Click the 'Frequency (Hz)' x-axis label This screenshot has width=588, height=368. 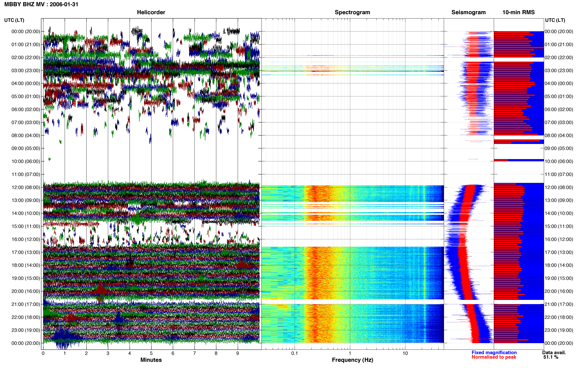(352, 360)
